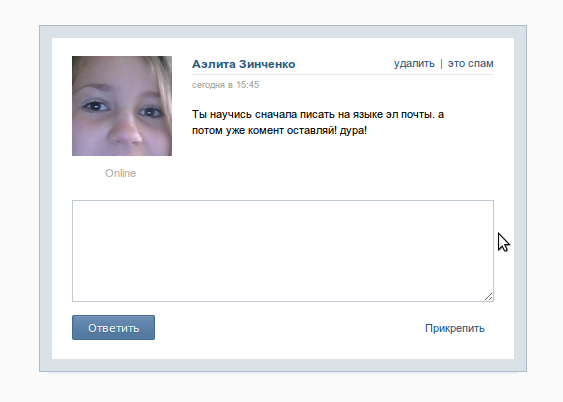Open the Прикрепить attachment link

tap(455, 328)
